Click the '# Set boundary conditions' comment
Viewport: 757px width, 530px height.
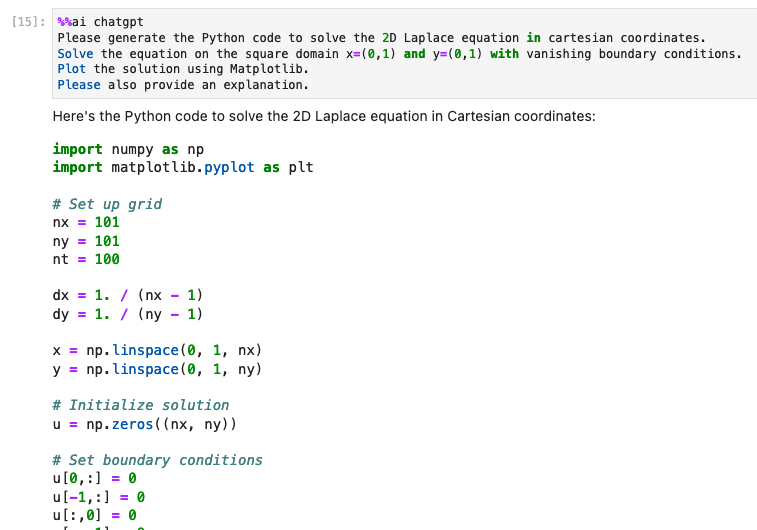click(x=158, y=460)
